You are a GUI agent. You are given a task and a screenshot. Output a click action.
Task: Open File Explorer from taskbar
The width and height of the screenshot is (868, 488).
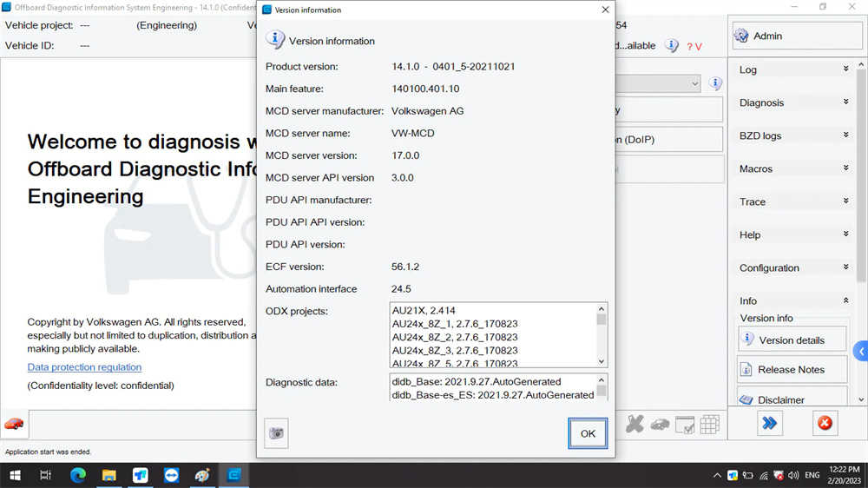click(x=109, y=475)
